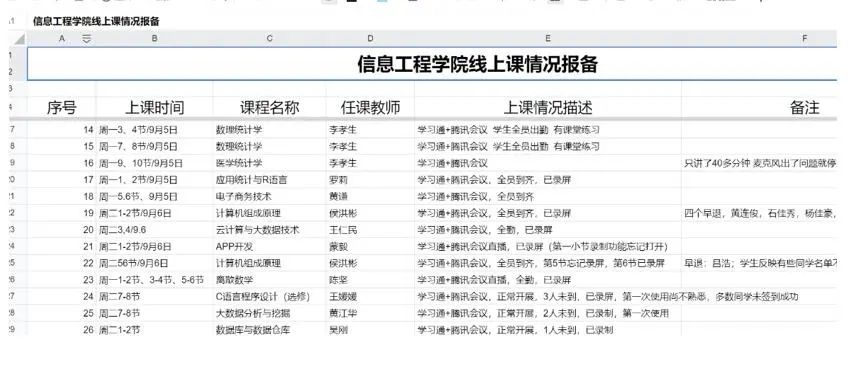Screen dimensions: 860x387
Task: Select the cell with sequence number 26
Action: 61,330
